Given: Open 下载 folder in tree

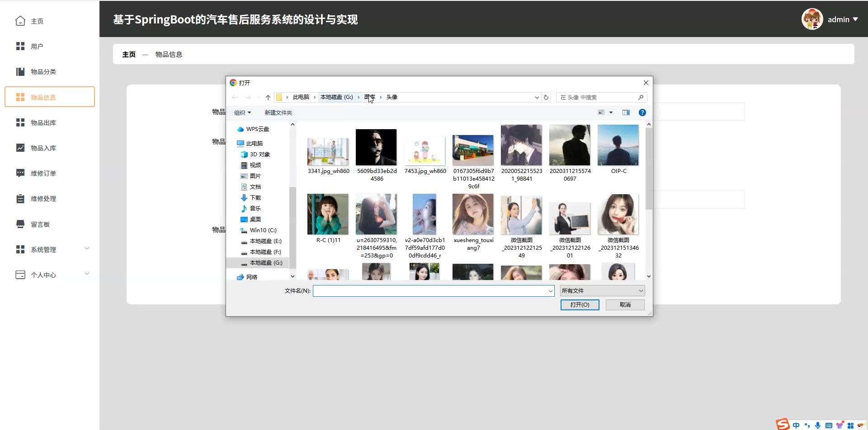Looking at the screenshot, I should (250, 197).
